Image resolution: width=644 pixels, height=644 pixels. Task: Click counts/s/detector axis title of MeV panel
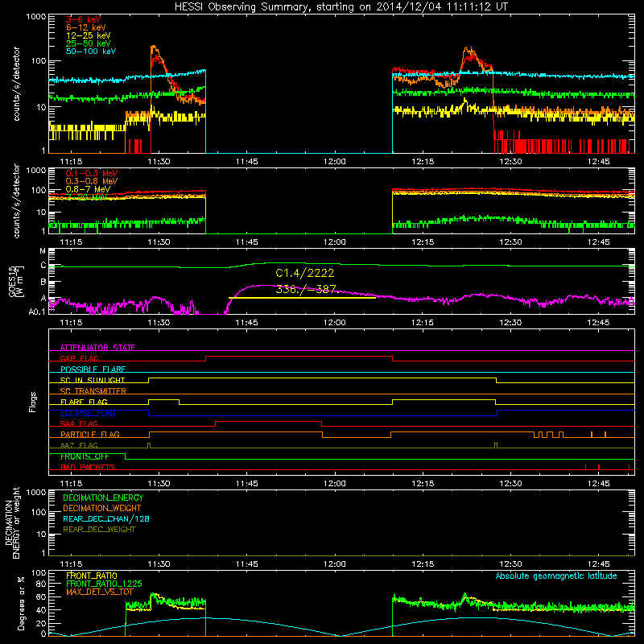[x=16, y=201]
